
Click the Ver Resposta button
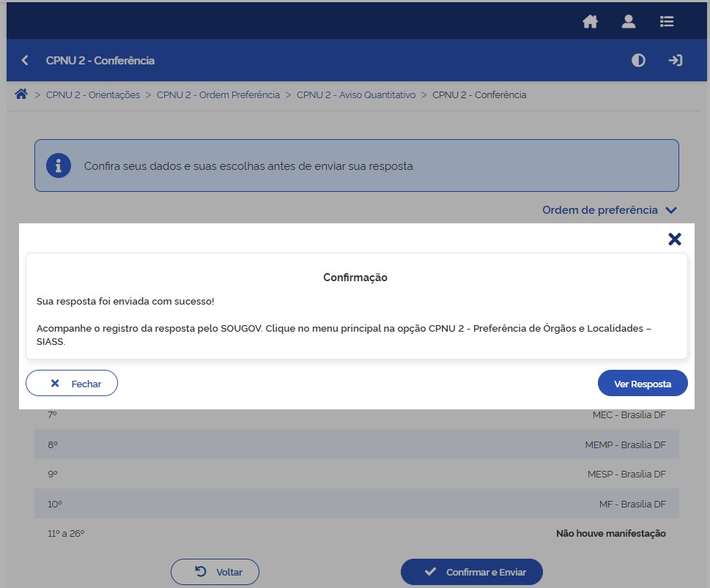(x=643, y=384)
